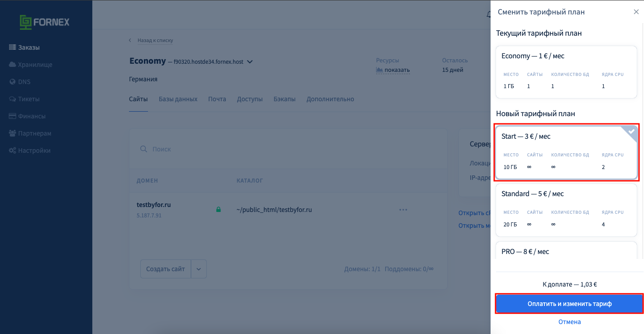The image size is (644, 334).
Task: Click the Отмена link
Action: 569,322
